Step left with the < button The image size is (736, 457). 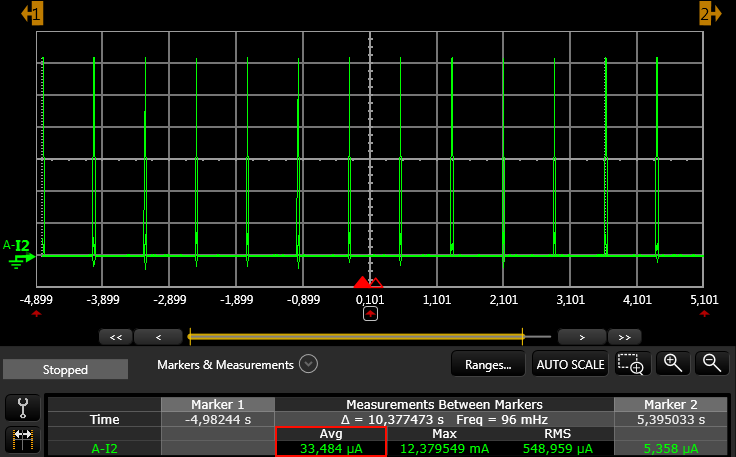[x=158, y=337]
